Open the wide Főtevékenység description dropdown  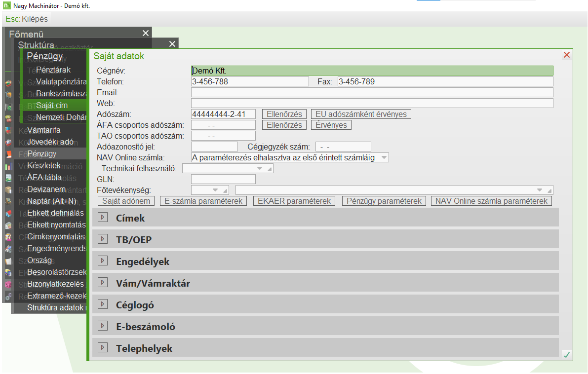coord(540,190)
